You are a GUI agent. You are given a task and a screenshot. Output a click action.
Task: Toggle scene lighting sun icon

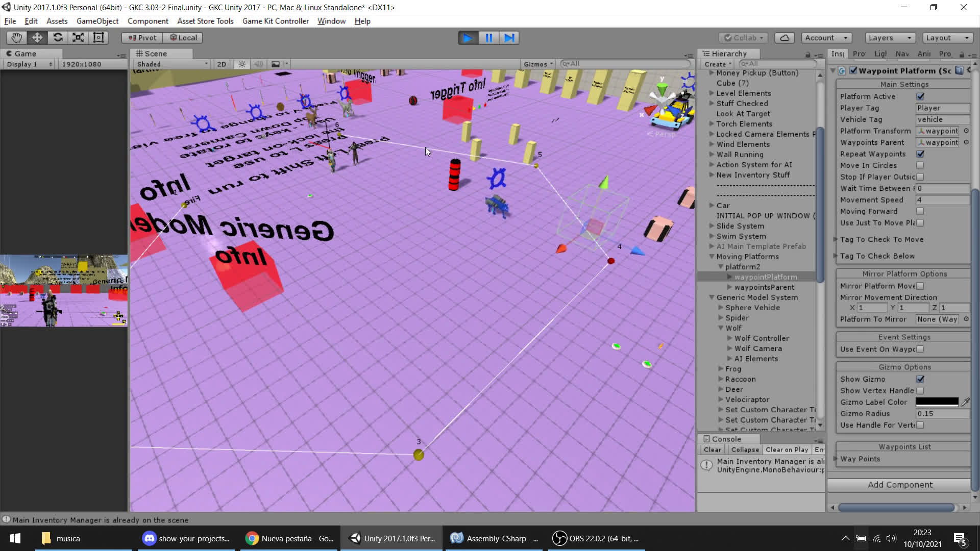(242, 64)
